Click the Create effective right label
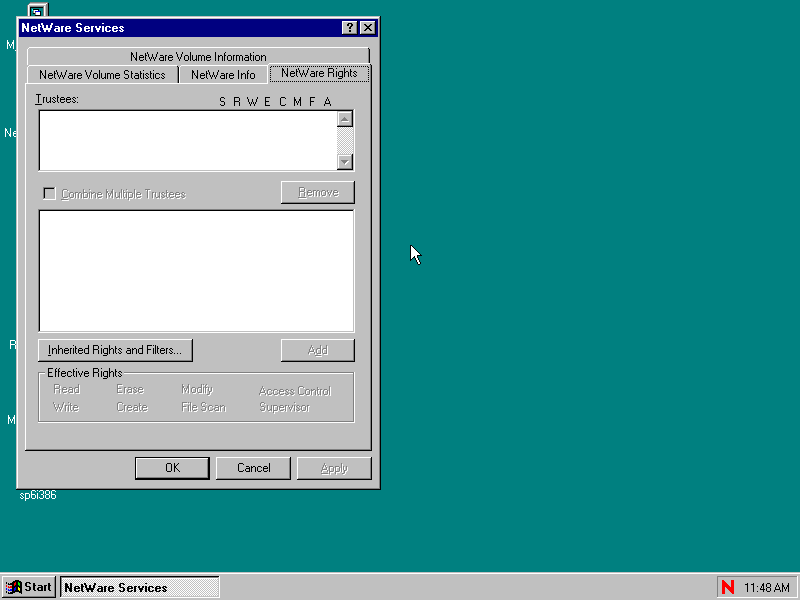The height and width of the screenshot is (600, 800). [x=132, y=407]
